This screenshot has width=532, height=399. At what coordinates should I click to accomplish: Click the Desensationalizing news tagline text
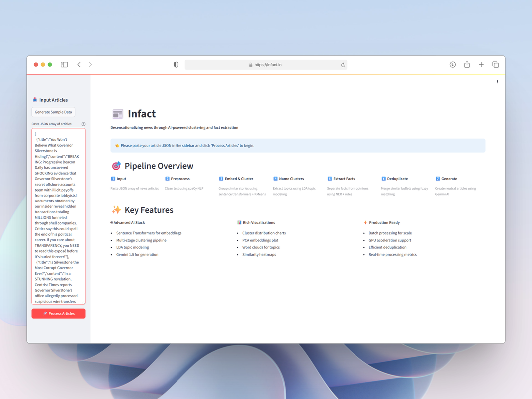point(175,128)
